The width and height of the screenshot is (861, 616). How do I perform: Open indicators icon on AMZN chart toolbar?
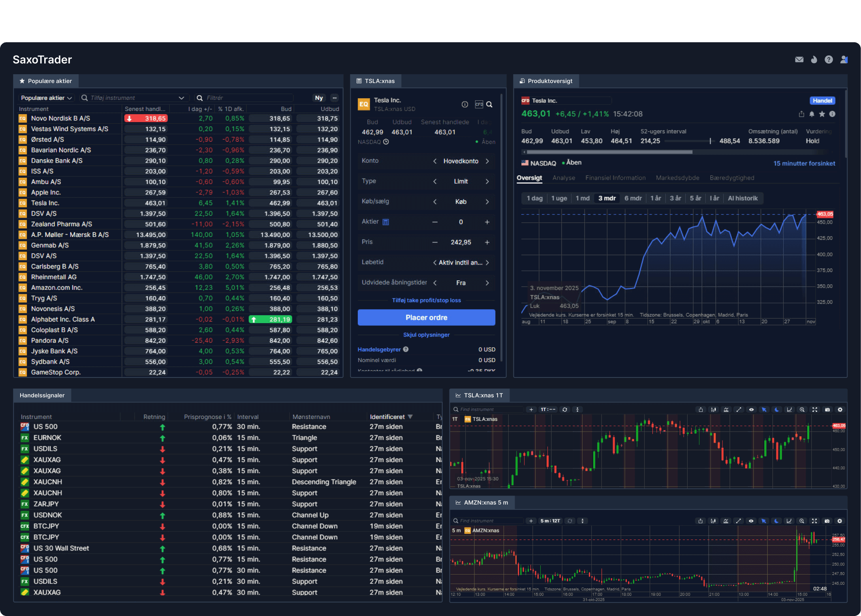(x=726, y=521)
